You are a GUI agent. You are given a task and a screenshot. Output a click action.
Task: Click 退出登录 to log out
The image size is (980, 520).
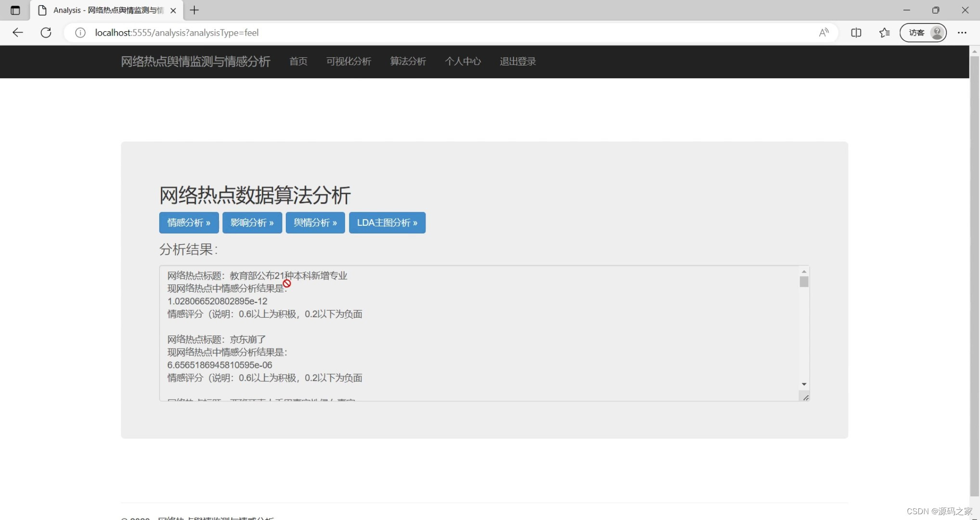(x=517, y=62)
